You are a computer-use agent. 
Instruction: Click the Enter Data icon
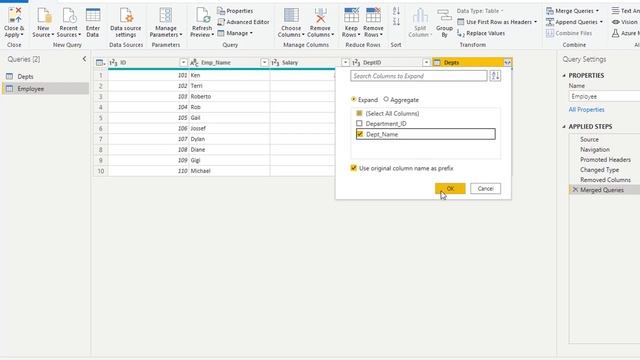(93, 16)
